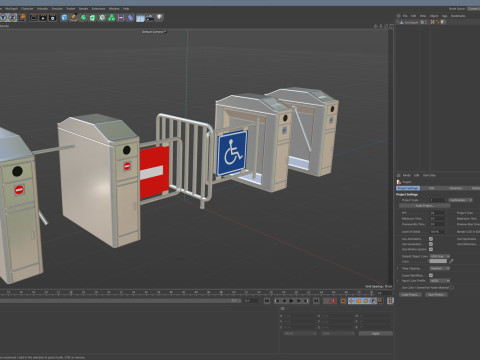Toggle Use Motion System checkbox
The height and width of the screenshot is (360, 480).
click(431, 249)
